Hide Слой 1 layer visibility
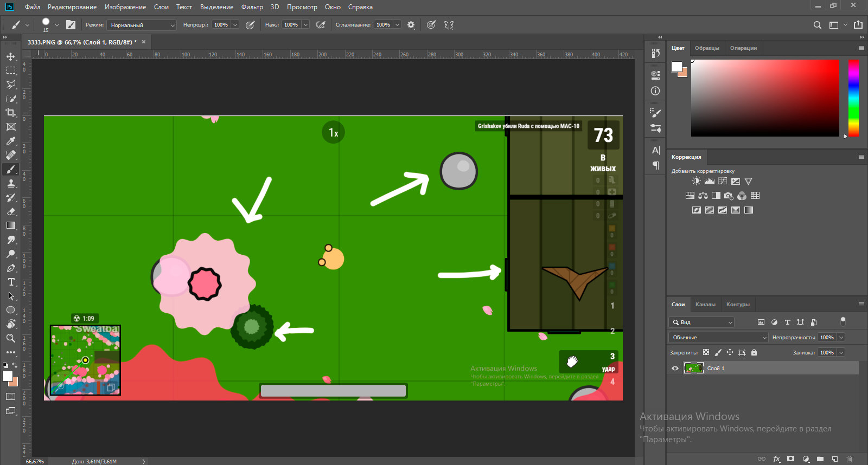 [675, 369]
